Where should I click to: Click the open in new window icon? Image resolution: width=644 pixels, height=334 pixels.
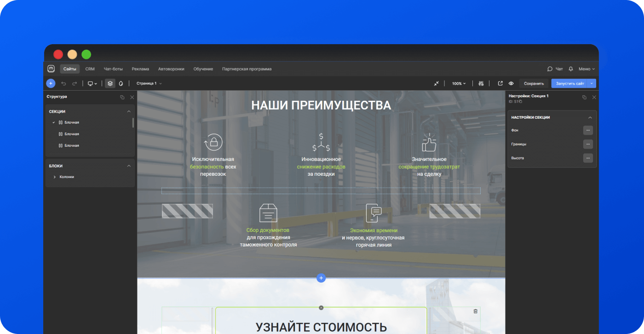[500, 83]
